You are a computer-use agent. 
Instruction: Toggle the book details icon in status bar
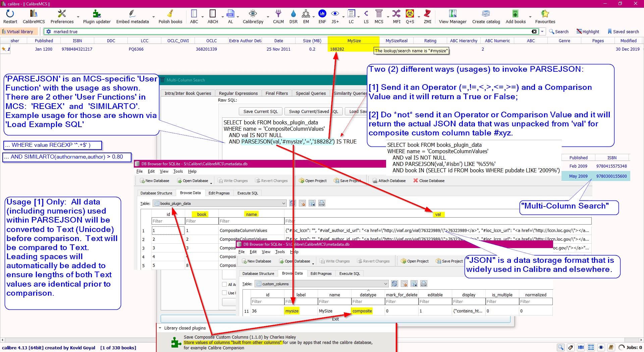tap(611, 348)
